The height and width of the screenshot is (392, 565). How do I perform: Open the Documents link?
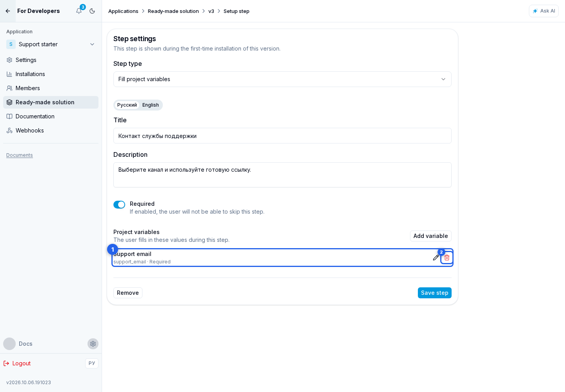click(20, 155)
